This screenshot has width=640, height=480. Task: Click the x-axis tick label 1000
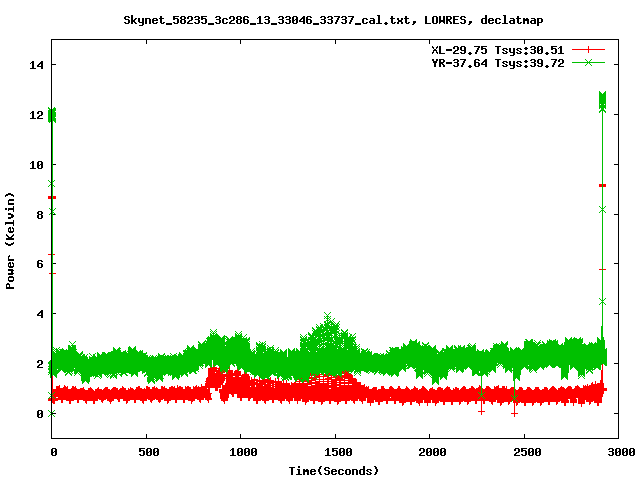pyautogui.click(x=243, y=452)
